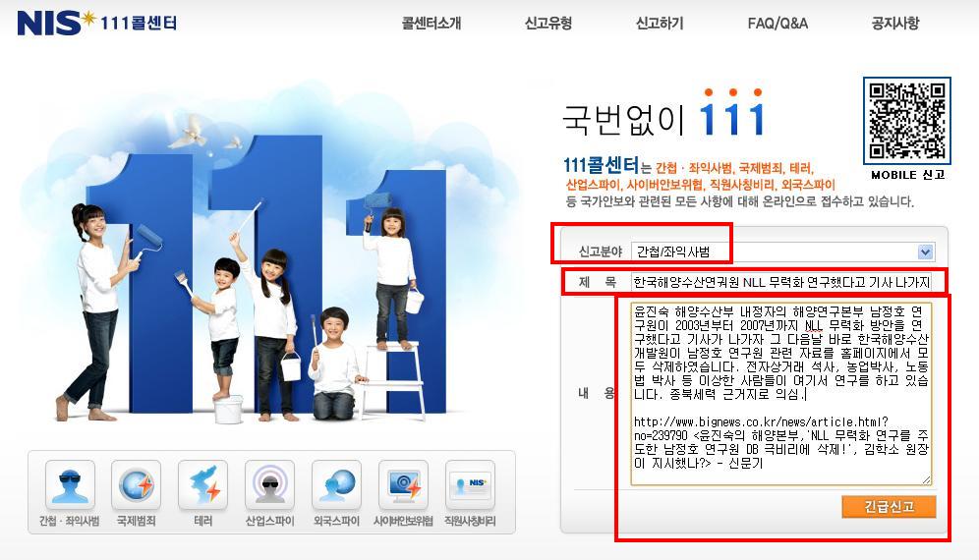Open the 외국스파이 icon
The image size is (979, 560).
tap(336, 485)
